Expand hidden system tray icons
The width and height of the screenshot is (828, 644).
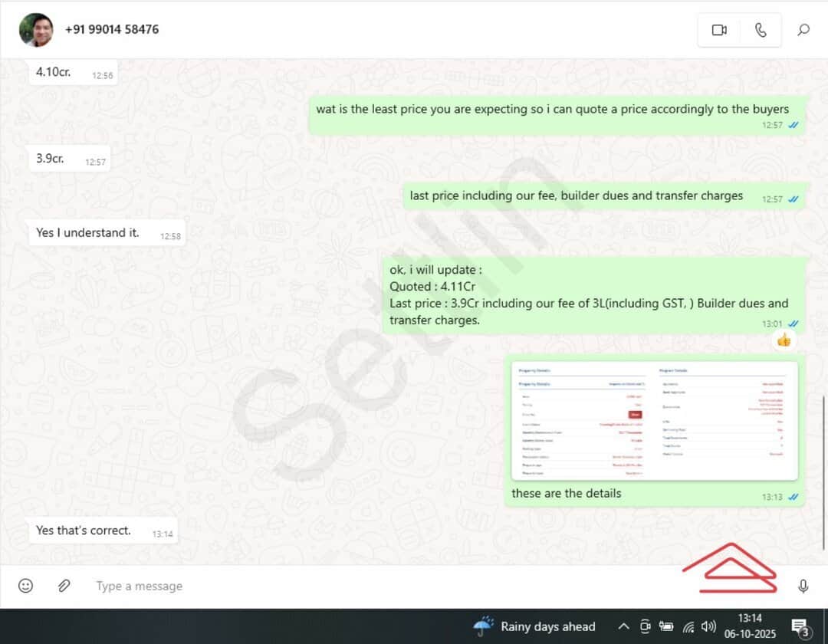tap(624, 626)
